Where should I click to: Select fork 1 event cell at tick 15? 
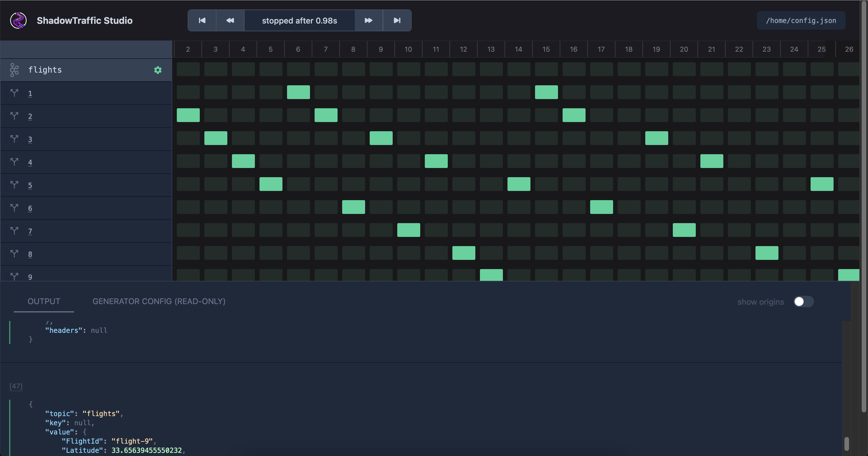coord(546,92)
